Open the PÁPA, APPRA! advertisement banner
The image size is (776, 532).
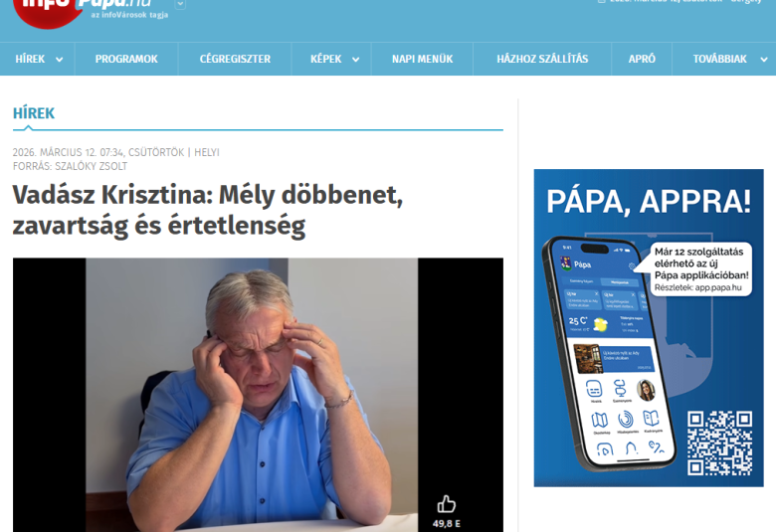click(x=649, y=327)
